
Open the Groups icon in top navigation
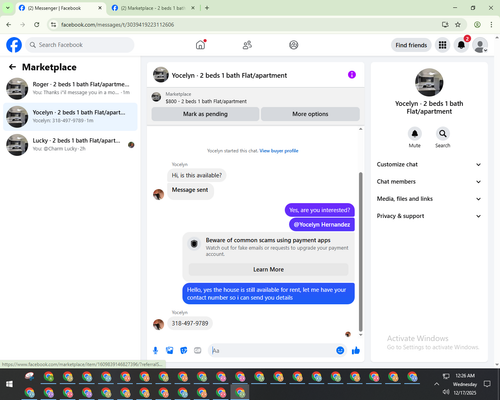pyautogui.click(x=294, y=45)
